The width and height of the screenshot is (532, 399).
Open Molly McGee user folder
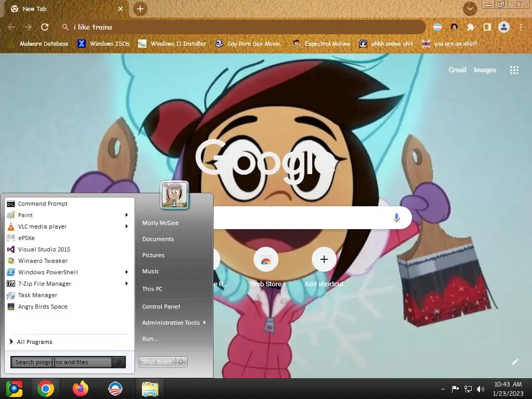pos(161,223)
